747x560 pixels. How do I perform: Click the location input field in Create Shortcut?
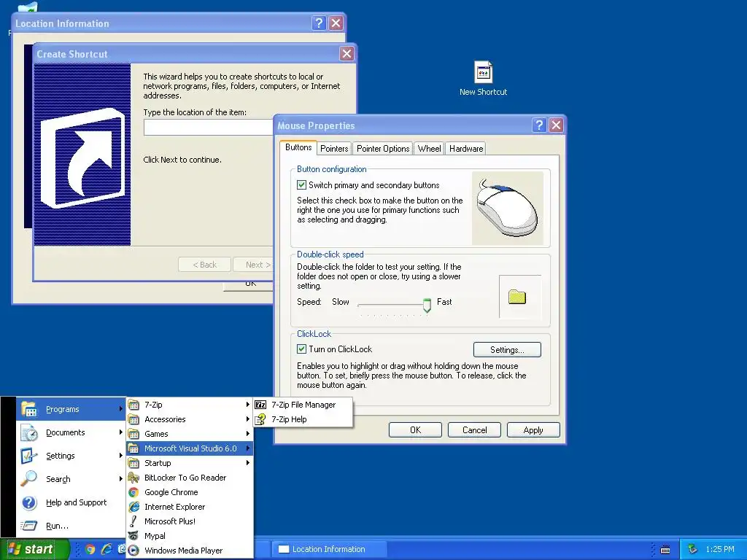click(x=209, y=127)
